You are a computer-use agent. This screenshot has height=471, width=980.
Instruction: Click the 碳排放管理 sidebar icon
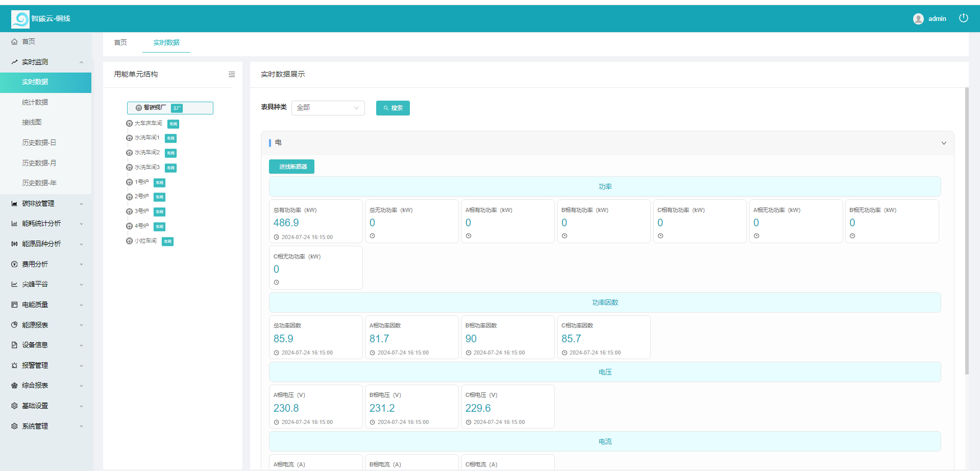14,203
